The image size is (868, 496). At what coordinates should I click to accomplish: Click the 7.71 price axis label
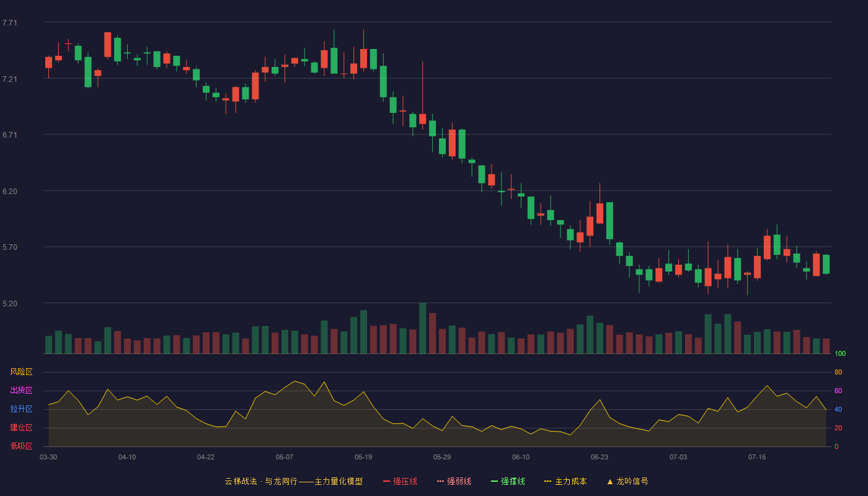point(10,23)
